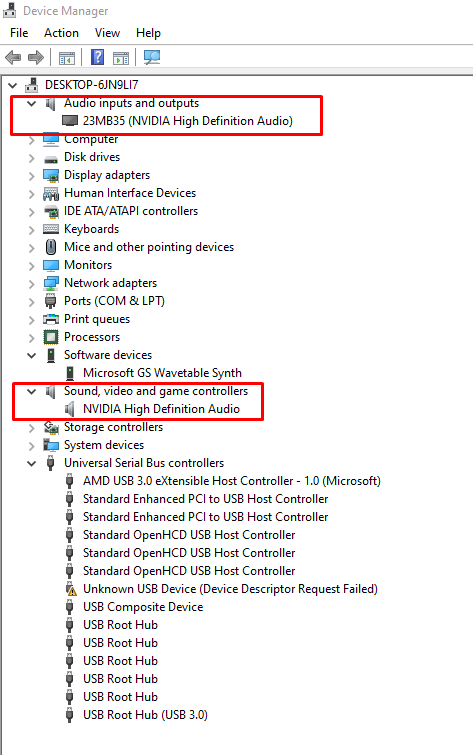This screenshot has height=755, width=473.
Task: Click the Processors chip icon
Action: 51,337
